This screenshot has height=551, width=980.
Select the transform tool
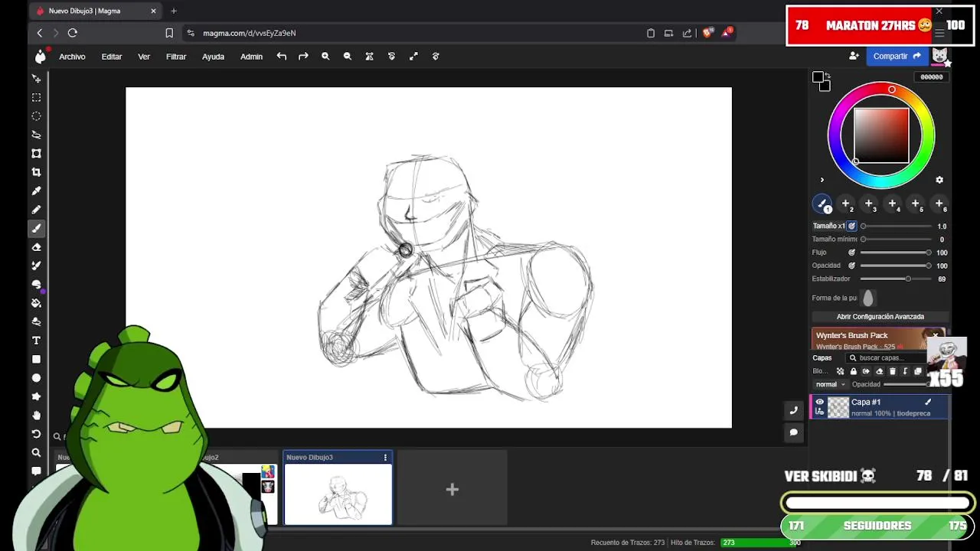pos(36,153)
